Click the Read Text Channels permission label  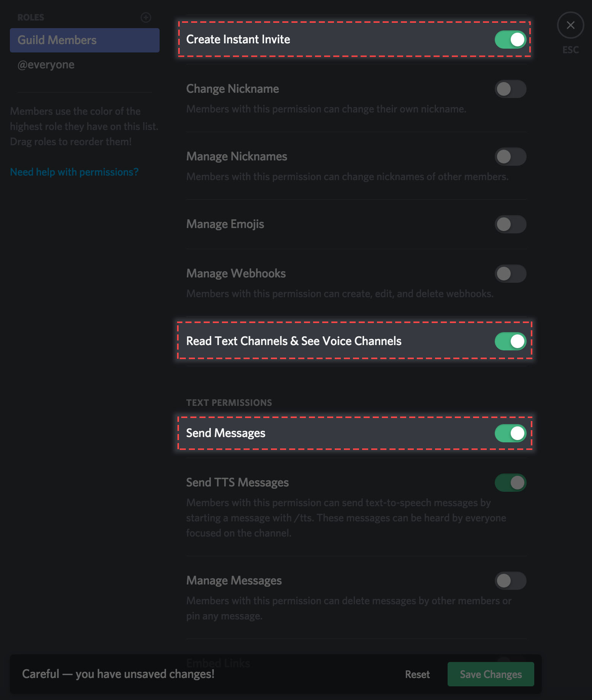(294, 341)
